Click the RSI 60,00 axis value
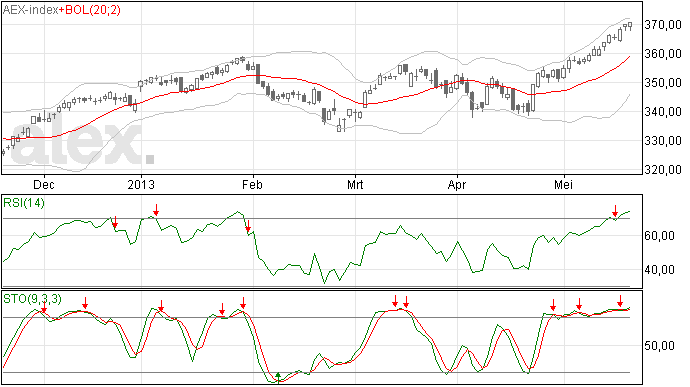Viewport: 690px width, 387px height. click(x=659, y=236)
